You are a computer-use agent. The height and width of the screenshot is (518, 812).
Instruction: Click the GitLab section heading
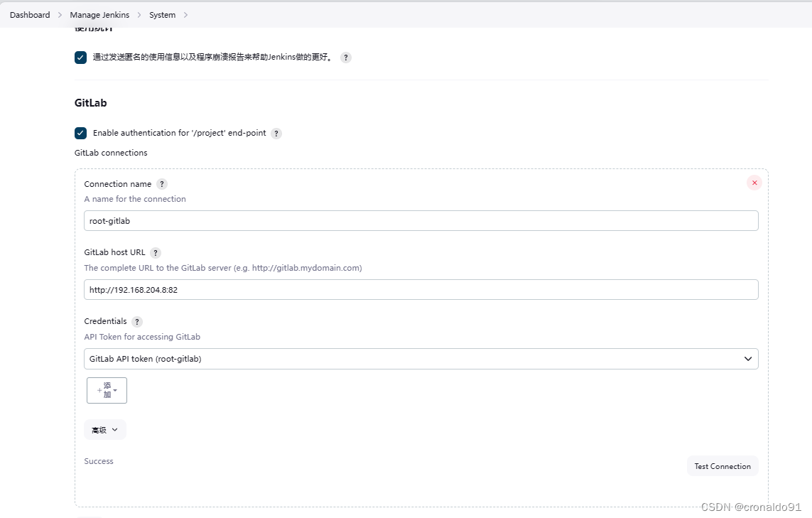point(91,102)
